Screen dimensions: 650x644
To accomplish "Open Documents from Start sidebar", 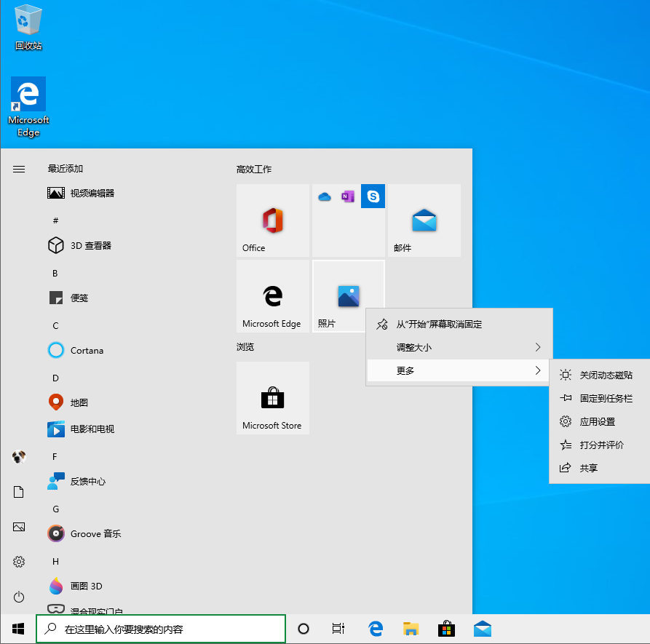I will click(19, 492).
